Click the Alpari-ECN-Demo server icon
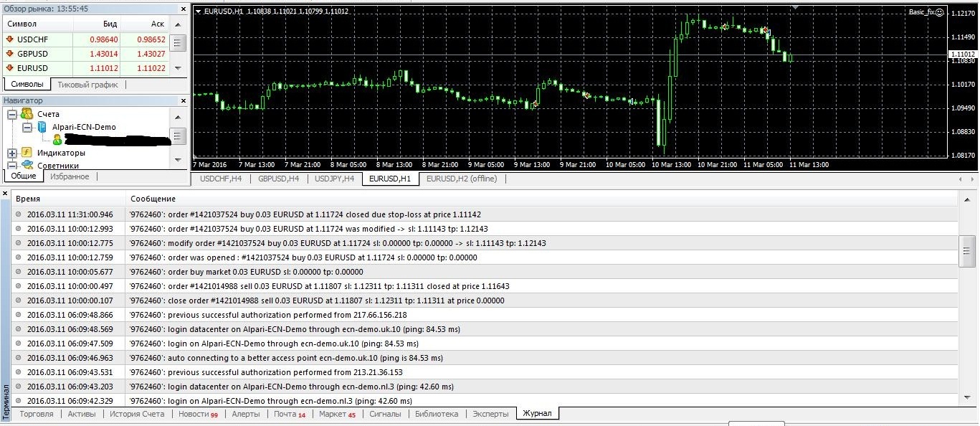The image size is (980, 426). pos(42,127)
